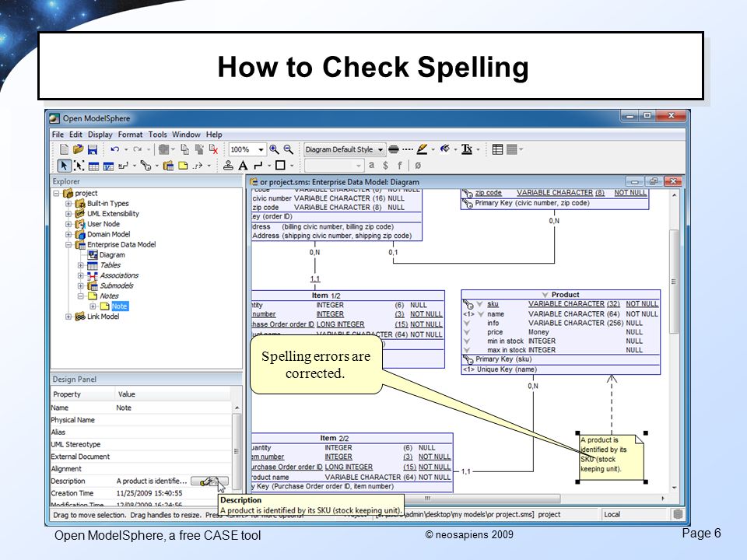Select the rectangle shape tool
The image size is (747, 560).
click(x=281, y=165)
